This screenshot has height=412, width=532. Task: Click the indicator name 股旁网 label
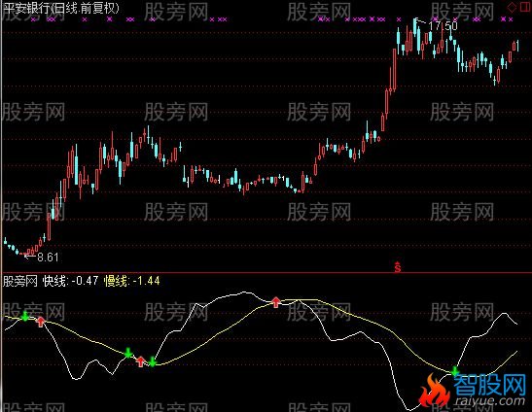pos(19,281)
